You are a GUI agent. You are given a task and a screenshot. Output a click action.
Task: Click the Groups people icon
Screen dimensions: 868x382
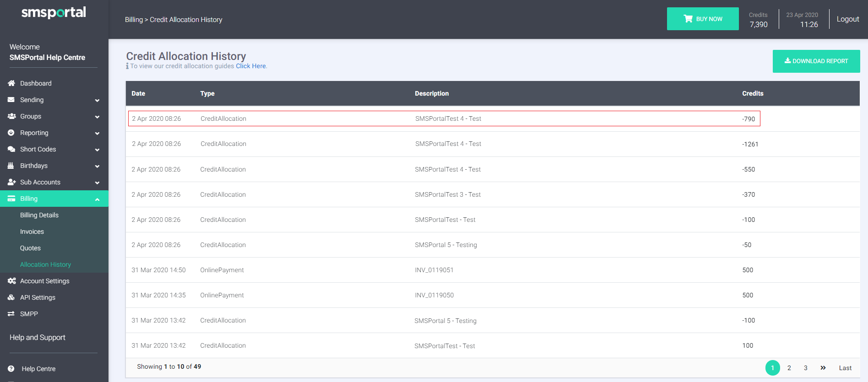(x=11, y=116)
